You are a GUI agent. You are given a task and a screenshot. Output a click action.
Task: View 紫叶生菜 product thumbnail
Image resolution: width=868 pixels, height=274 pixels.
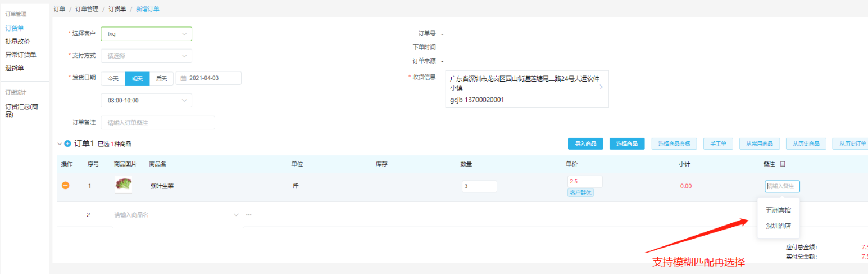point(124,185)
